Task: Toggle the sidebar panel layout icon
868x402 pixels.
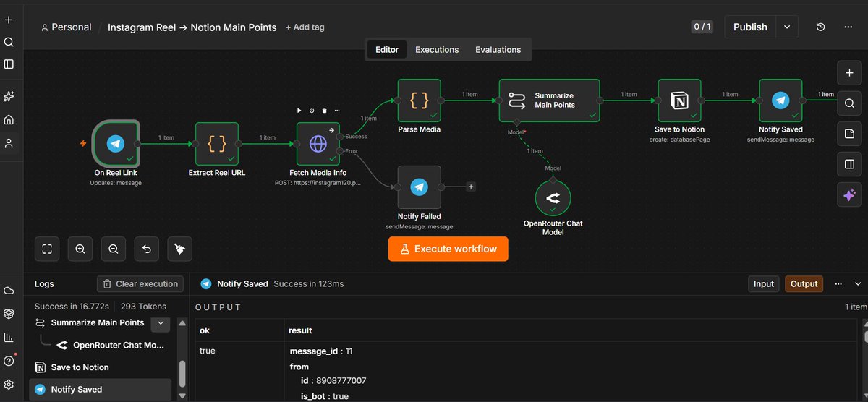Action: pyautogui.click(x=9, y=64)
